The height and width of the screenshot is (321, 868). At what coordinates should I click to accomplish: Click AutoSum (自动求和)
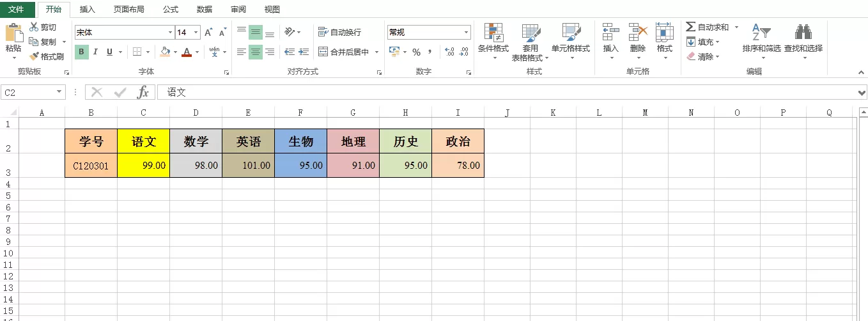[708, 27]
